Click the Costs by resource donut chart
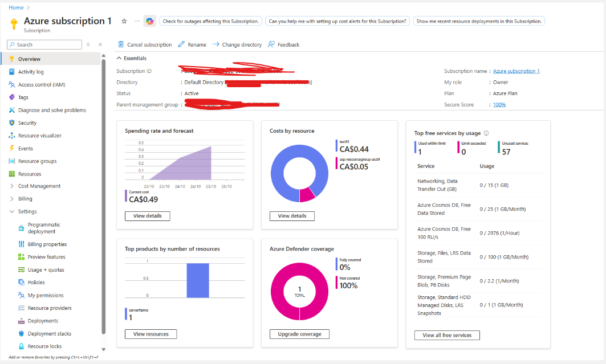Image resolution: width=606 pixels, height=364 pixels. point(299,173)
